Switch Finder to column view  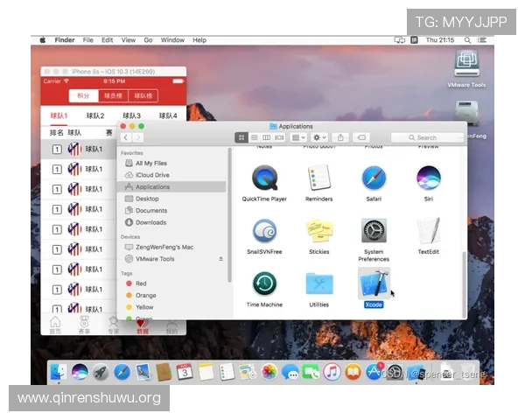coord(267,137)
